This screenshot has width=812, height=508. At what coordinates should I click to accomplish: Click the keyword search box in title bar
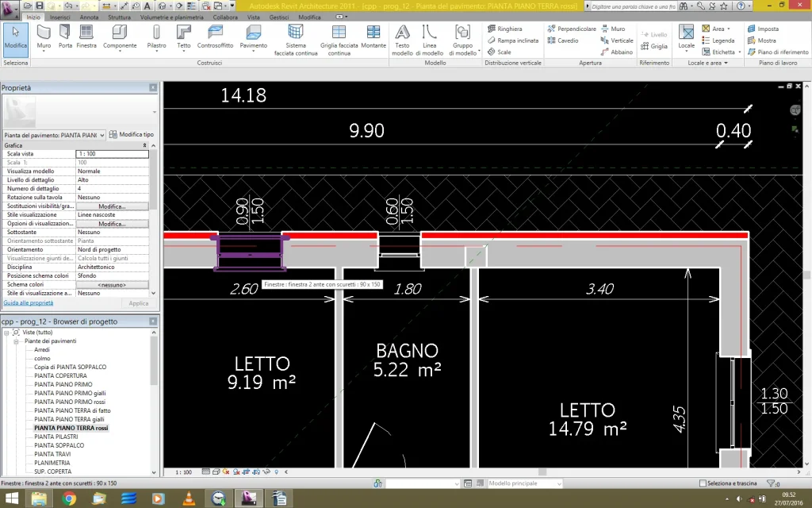pos(634,6)
